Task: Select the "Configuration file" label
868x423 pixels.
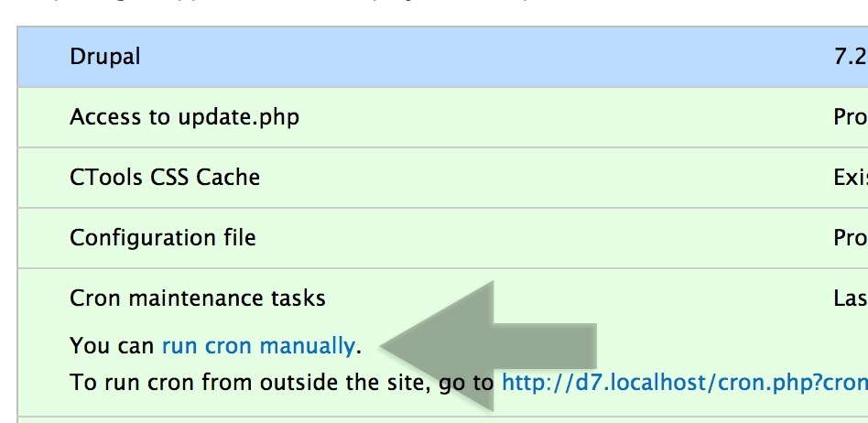Action: coord(163,238)
